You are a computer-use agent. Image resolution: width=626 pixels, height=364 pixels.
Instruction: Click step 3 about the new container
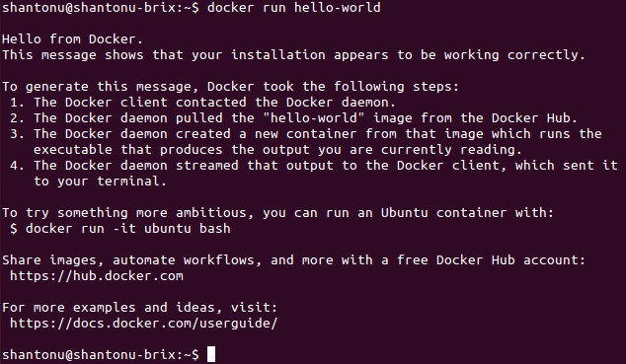pos(306,134)
